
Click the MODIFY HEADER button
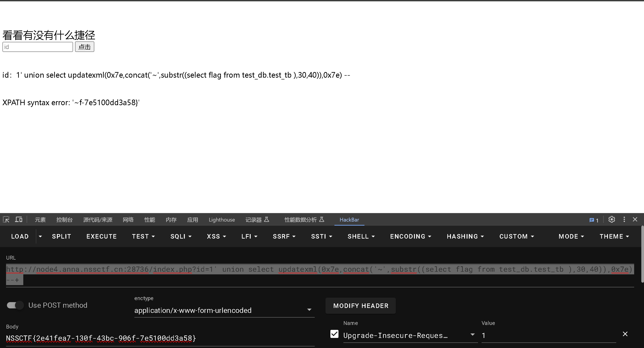tap(360, 305)
